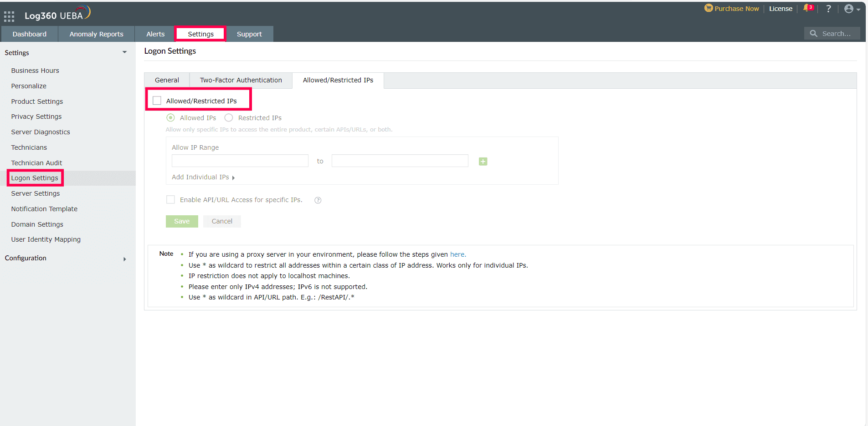This screenshot has height=426, width=868.
Task: Collapse the Settings sidebar section
Action: click(124, 52)
